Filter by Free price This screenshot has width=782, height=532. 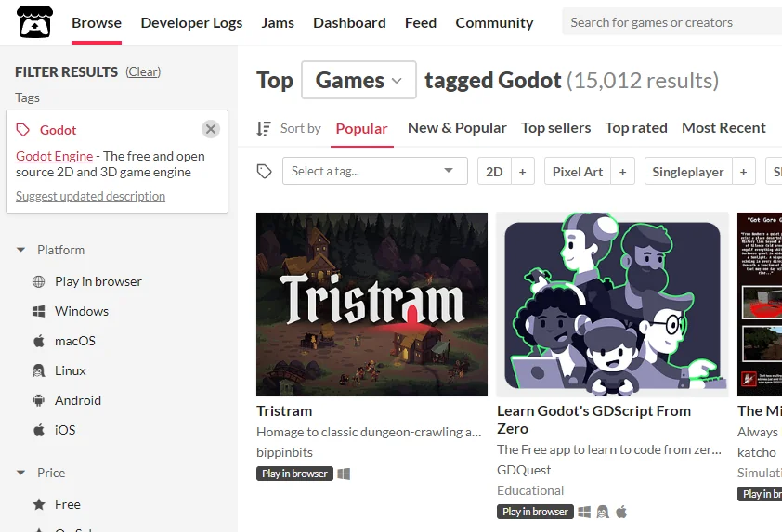pyautogui.click(x=68, y=504)
